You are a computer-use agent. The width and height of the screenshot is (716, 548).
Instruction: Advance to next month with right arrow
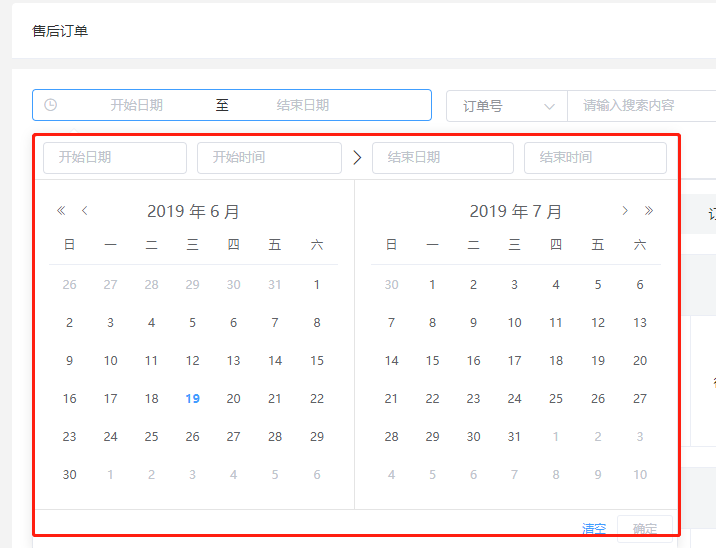click(625, 211)
